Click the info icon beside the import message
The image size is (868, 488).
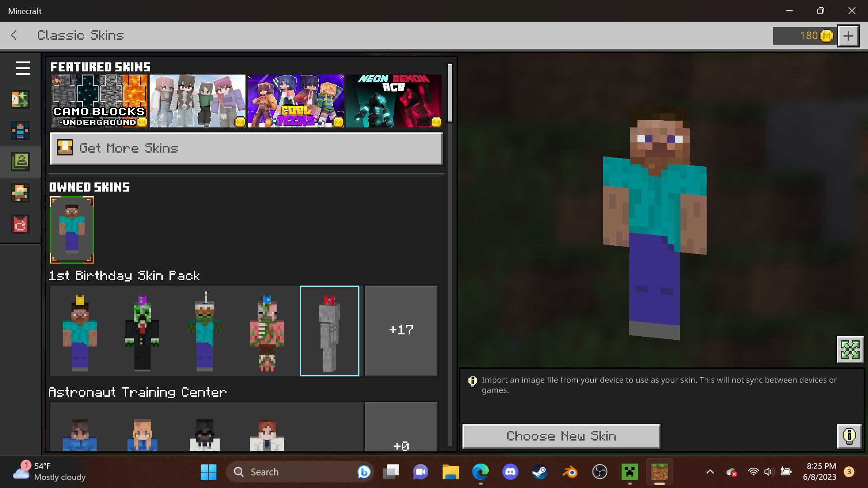472,381
